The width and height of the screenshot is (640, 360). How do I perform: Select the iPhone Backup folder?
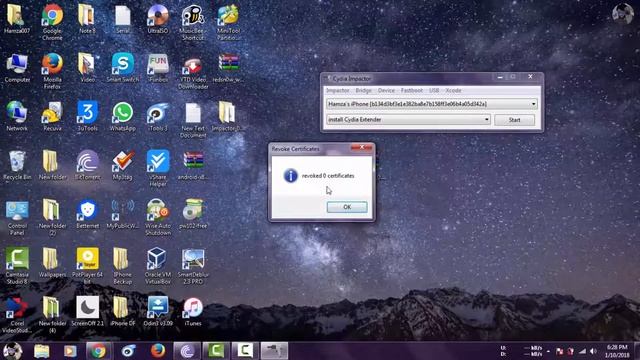[x=122, y=266]
